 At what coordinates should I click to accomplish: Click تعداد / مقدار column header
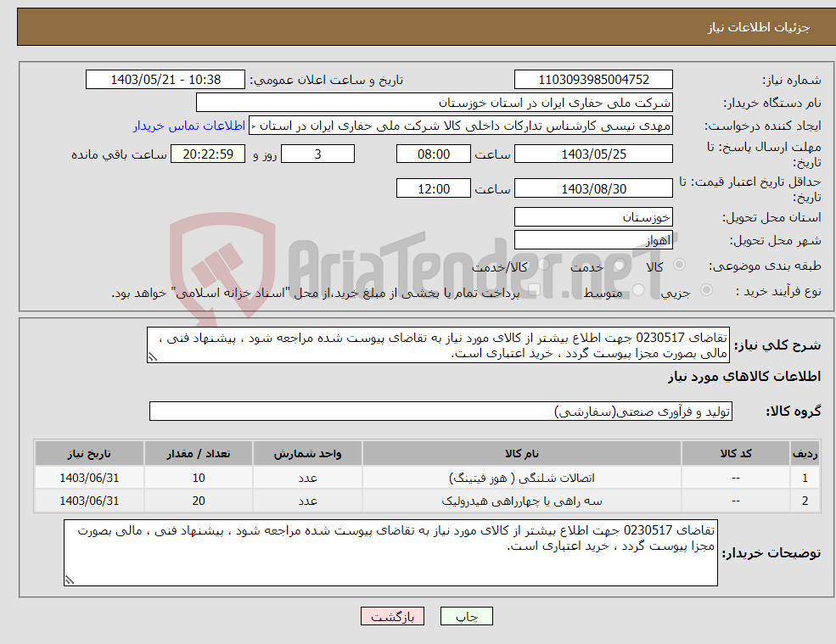[199, 454]
